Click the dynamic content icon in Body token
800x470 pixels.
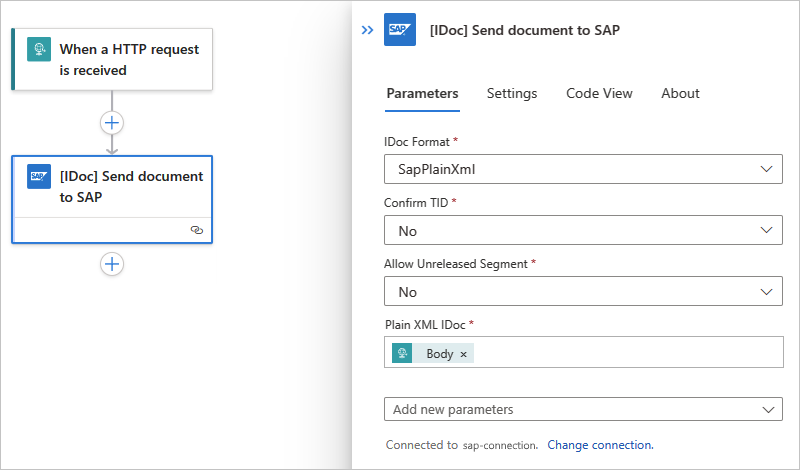(x=402, y=354)
